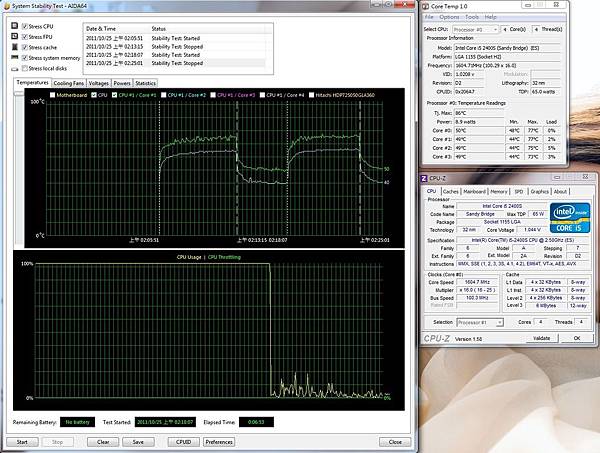This screenshot has height=453, width=600.
Task: Click the Date & Time column header
Action: point(116,29)
